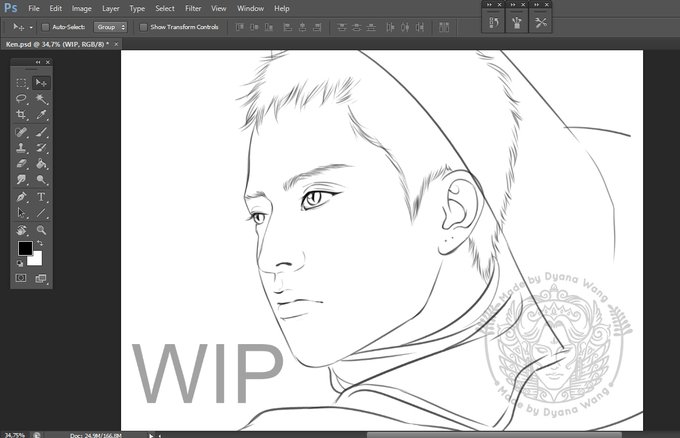Open the foreground color picker
The image size is (680, 438).
(25, 248)
